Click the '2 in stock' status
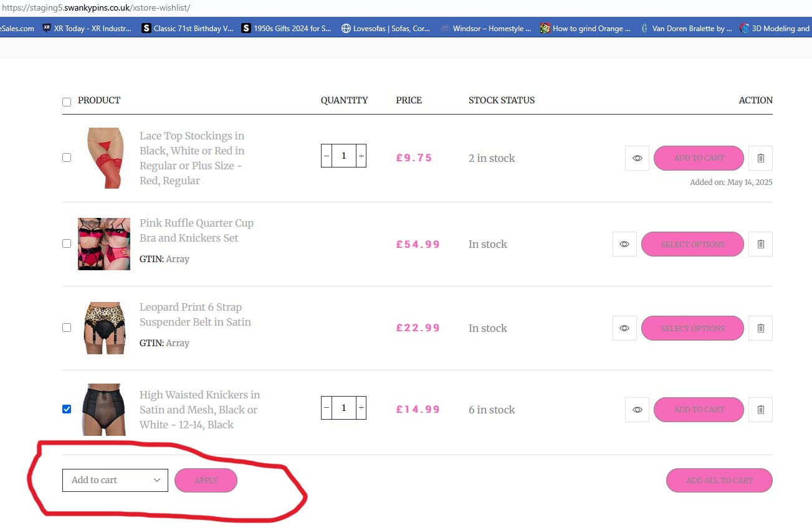The width and height of the screenshot is (812, 528). tap(492, 158)
